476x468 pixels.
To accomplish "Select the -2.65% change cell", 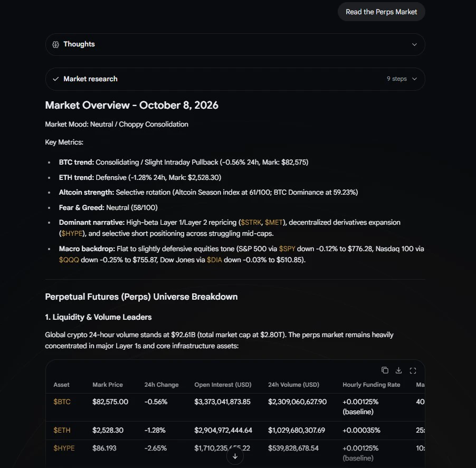I will pyautogui.click(x=156, y=448).
